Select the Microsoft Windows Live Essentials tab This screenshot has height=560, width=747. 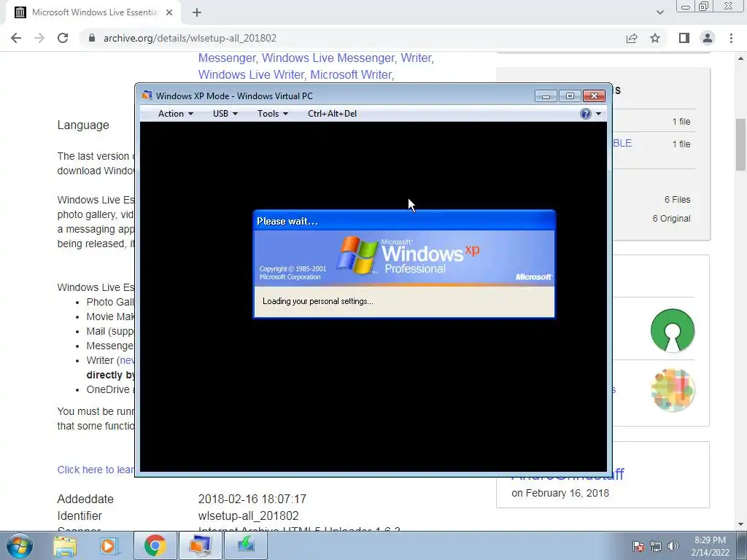click(93, 13)
